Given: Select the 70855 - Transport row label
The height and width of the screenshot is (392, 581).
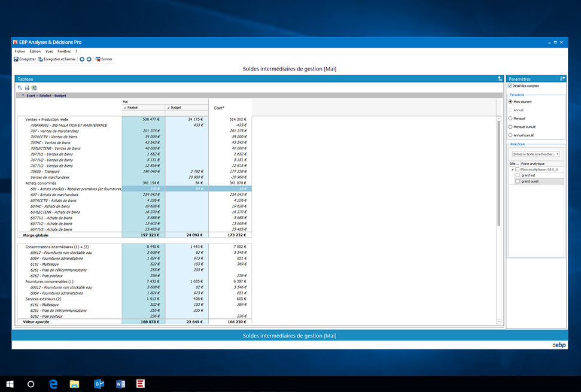Looking at the screenshot, I should pos(45,172).
